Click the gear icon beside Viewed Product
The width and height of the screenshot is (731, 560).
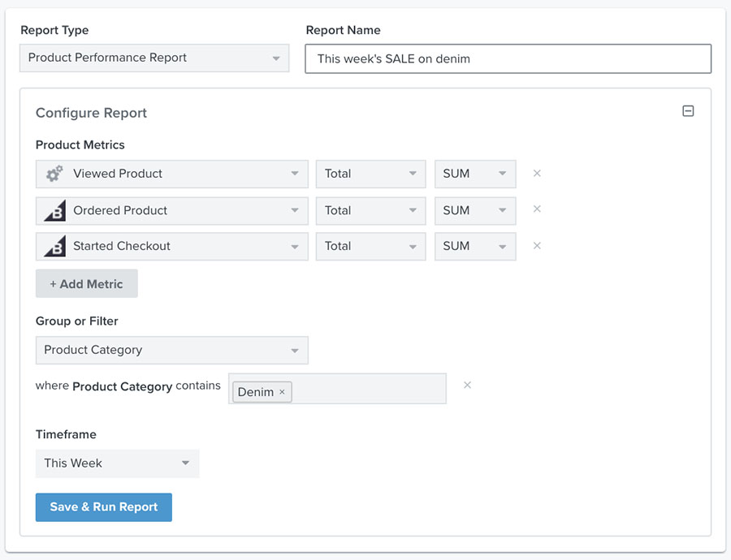53,173
